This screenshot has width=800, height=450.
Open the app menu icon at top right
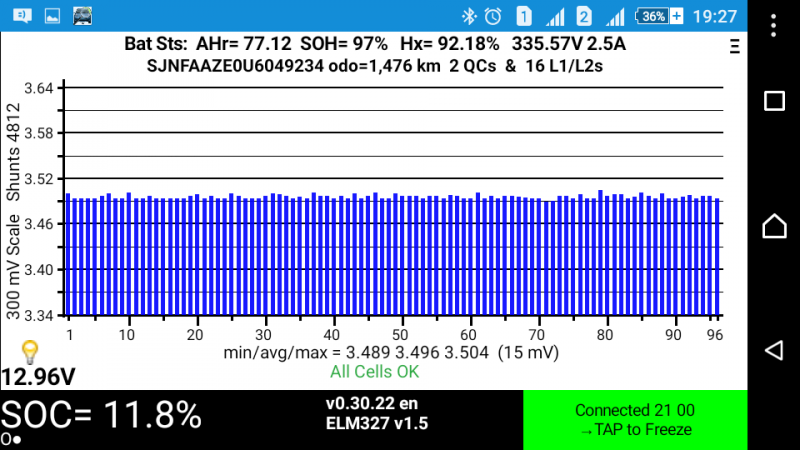(735, 46)
